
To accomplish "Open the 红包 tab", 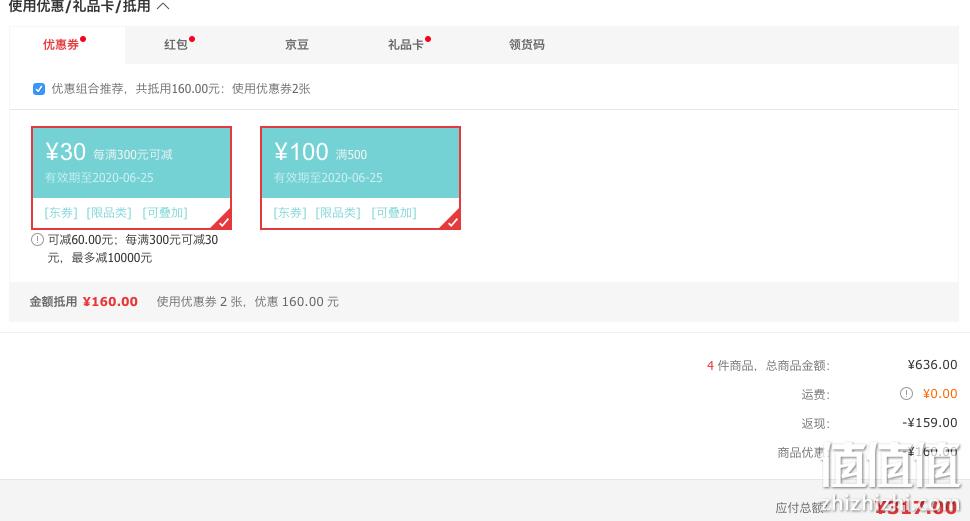I will tap(176, 45).
